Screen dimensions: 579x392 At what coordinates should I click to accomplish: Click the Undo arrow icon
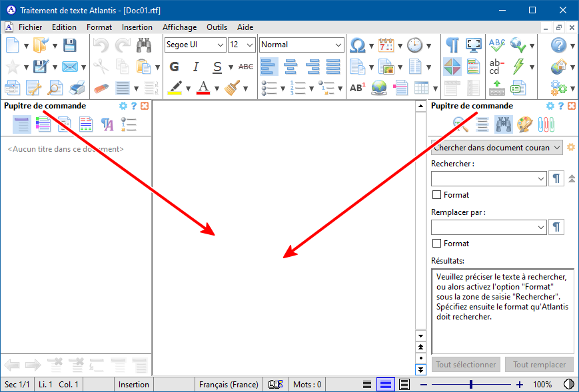(101, 45)
